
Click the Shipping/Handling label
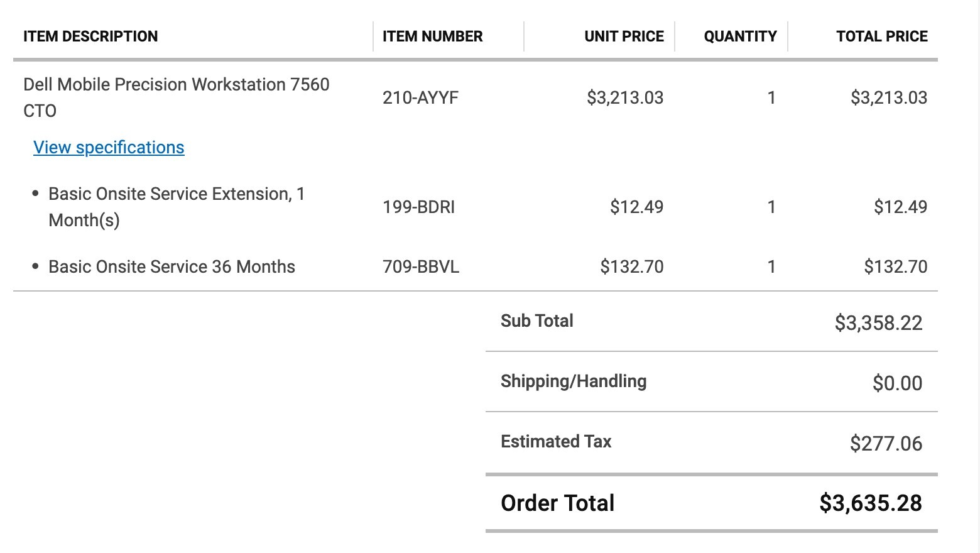coord(574,381)
